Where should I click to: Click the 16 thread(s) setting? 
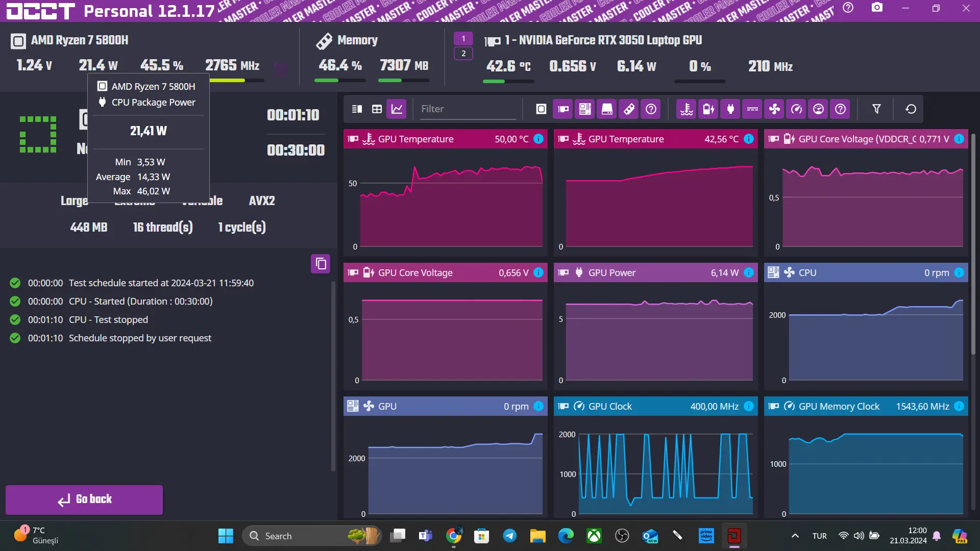(163, 227)
